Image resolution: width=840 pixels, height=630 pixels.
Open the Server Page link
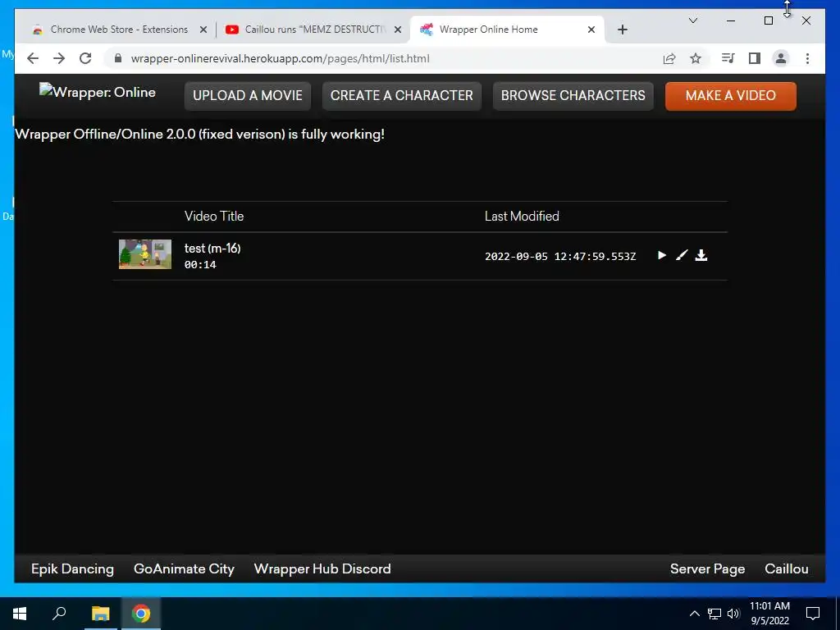(707, 569)
